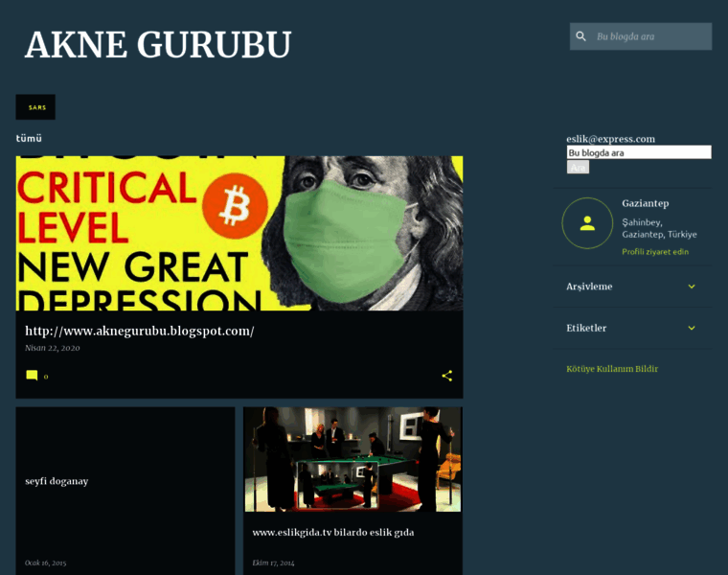This screenshot has height=575, width=728.
Task: Open the 'seyfi doganay' post
Action: 57,481
